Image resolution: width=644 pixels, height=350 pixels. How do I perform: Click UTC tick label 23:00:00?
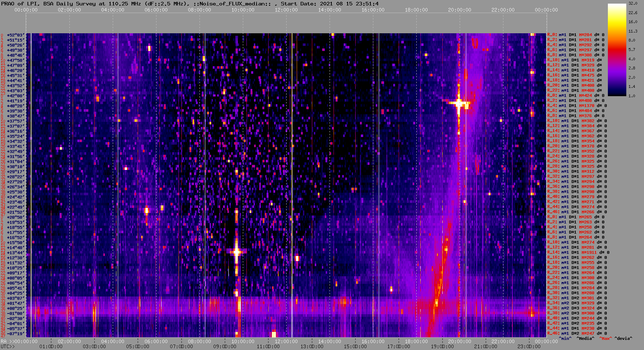(x=529, y=346)
